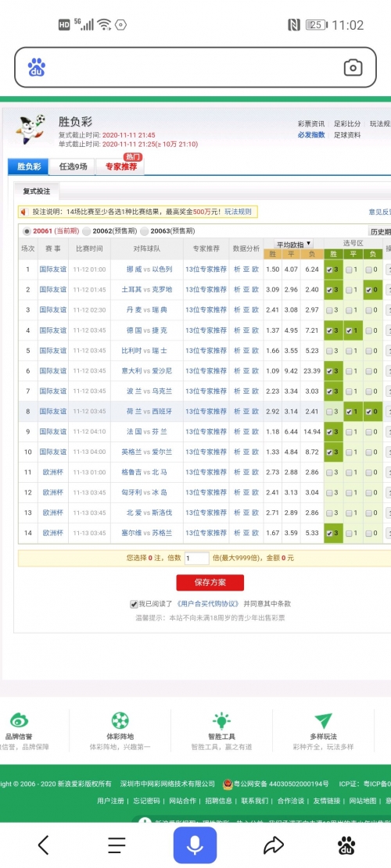The width and height of the screenshot is (391, 868).
Task: Tap the blue microphone voice button
Action: pos(194,845)
